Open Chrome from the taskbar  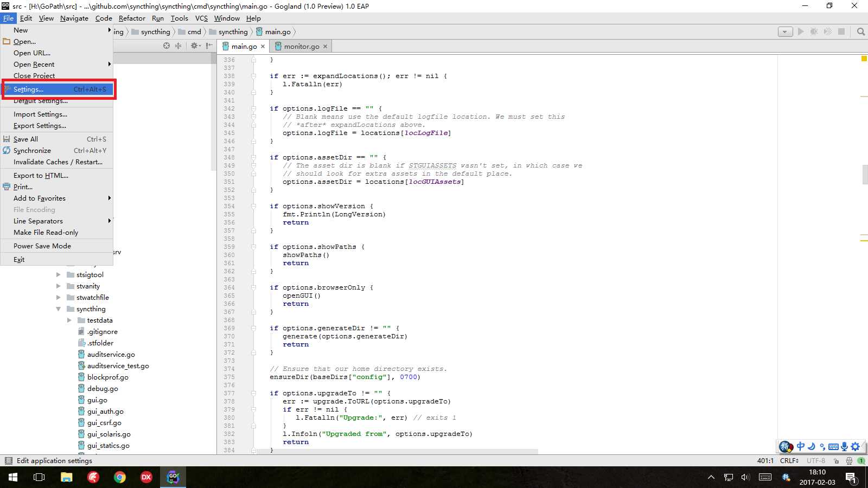[x=120, y=477]
